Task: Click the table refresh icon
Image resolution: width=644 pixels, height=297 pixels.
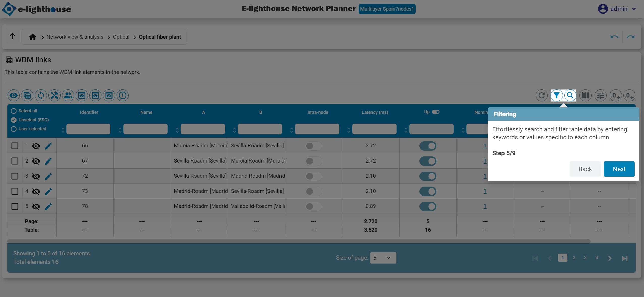Action: (541, 95)
